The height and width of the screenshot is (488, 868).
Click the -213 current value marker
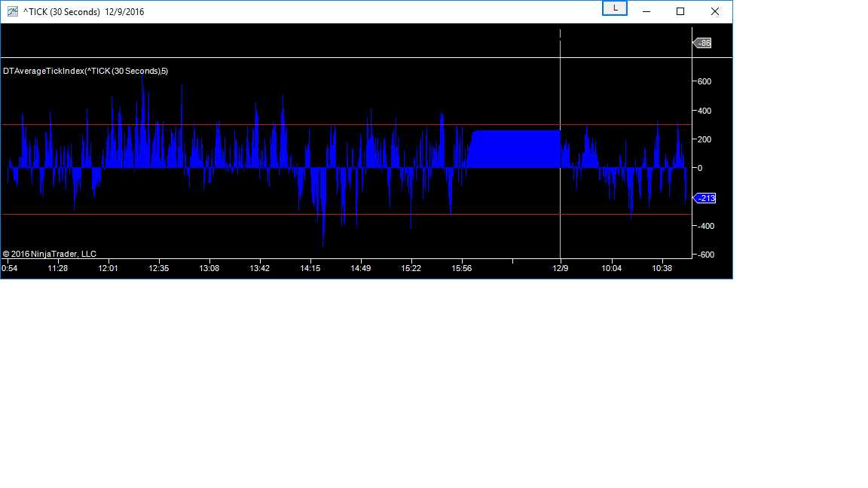point(705,198)
